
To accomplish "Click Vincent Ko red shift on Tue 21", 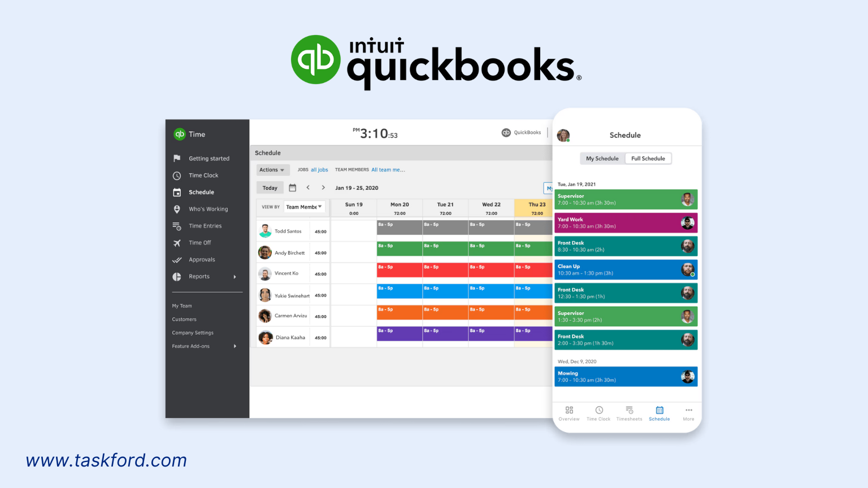I will 445,270.
